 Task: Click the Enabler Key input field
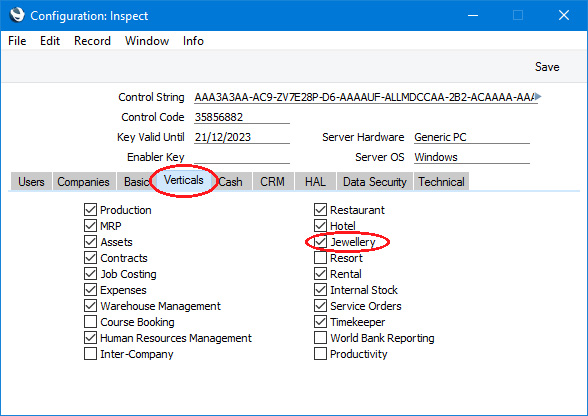pyautogui.click(x=242, y=157)
